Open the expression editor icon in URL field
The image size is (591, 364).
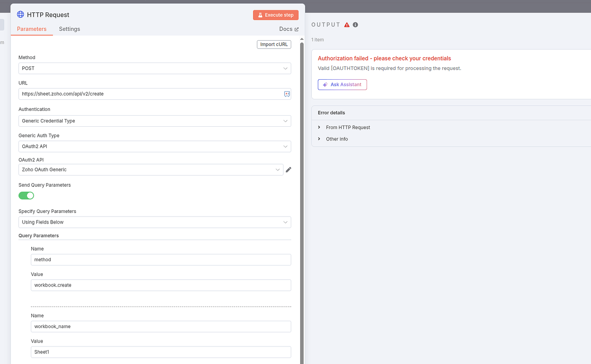click(x=287, y=94)
